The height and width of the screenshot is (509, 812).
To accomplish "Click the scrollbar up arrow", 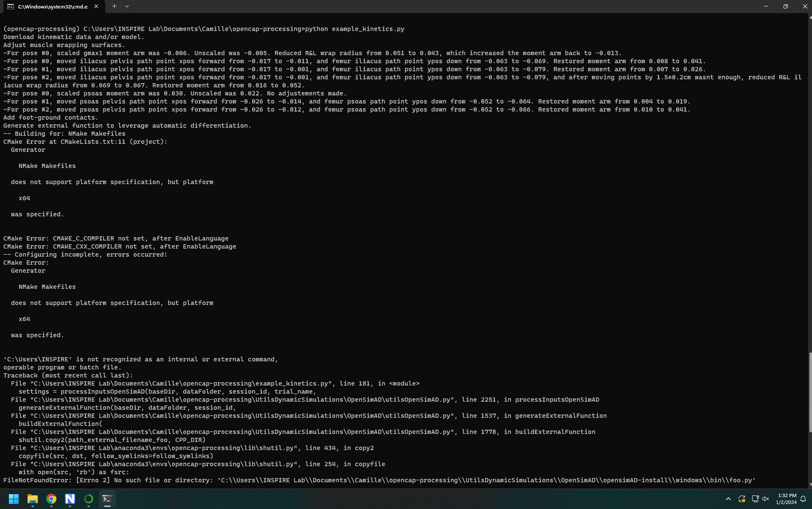I will click(810, 17).
